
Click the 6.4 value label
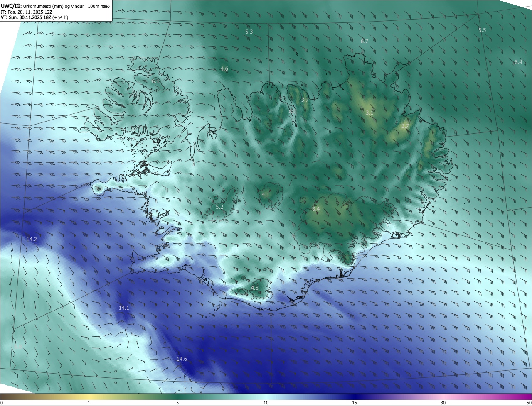(x=518, y=62)
